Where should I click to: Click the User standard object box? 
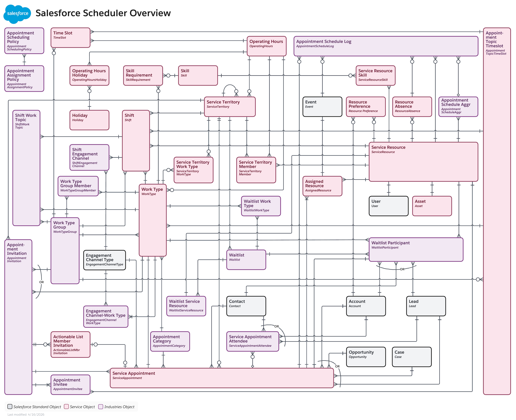pos(389,206)
